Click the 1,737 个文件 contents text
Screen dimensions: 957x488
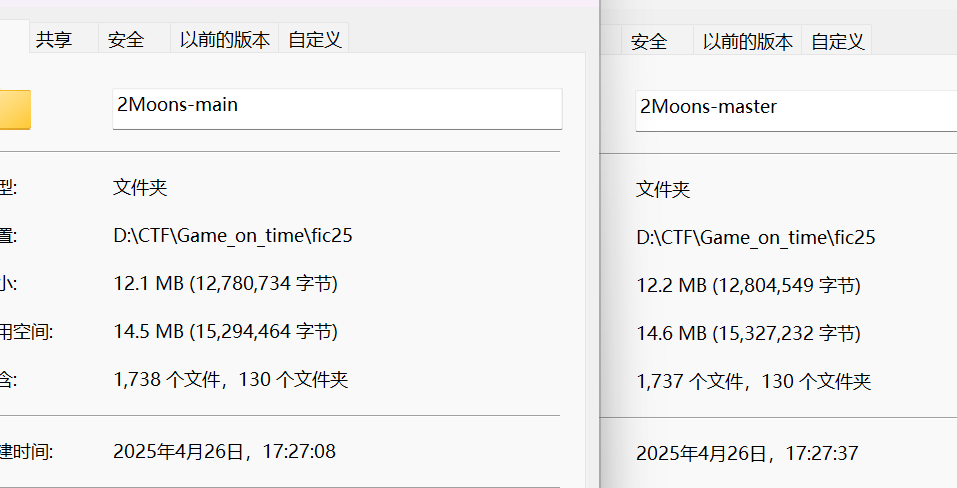754,381
